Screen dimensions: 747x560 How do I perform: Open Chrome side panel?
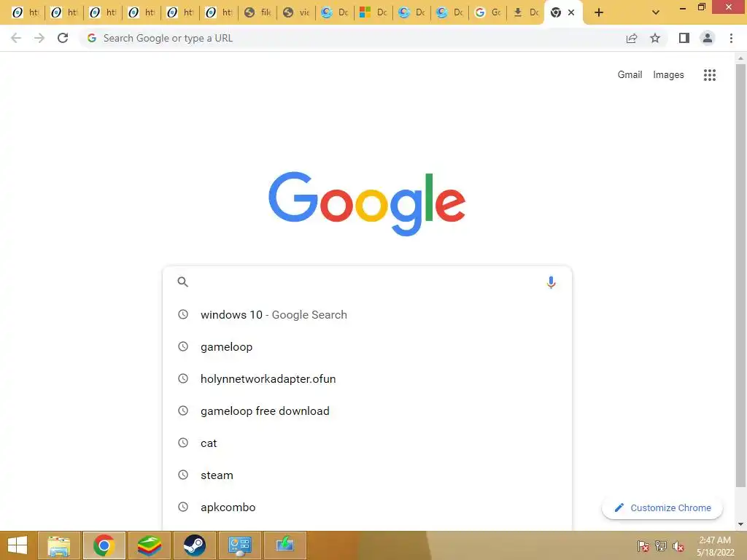[x=684, y=38]
